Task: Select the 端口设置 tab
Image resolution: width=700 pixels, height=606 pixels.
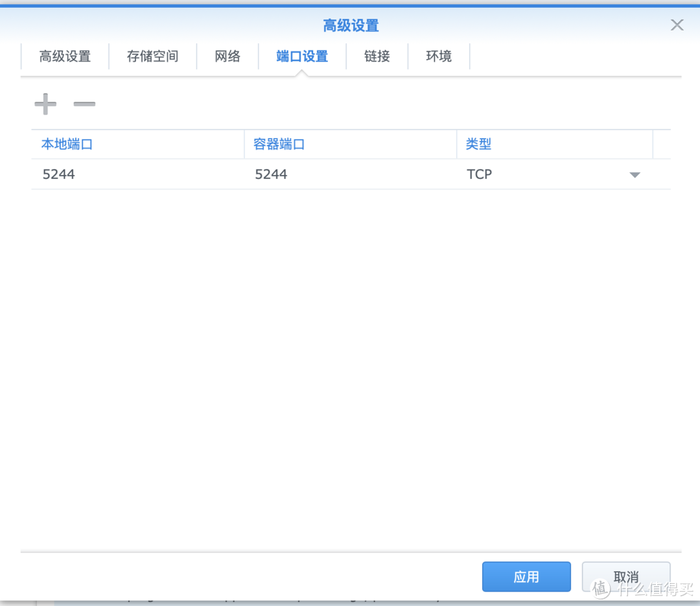Action: (x=301, y=56)
